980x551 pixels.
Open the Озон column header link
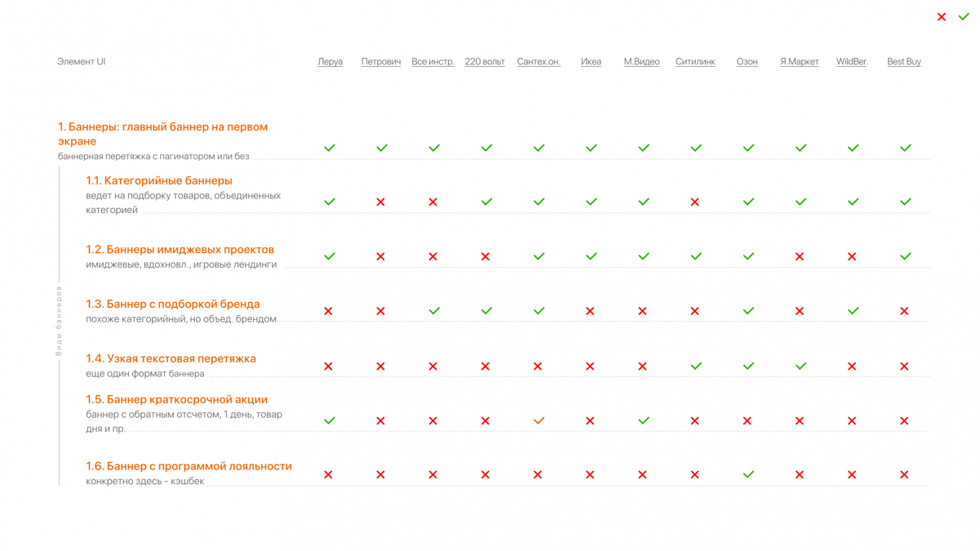coord(747,62)
